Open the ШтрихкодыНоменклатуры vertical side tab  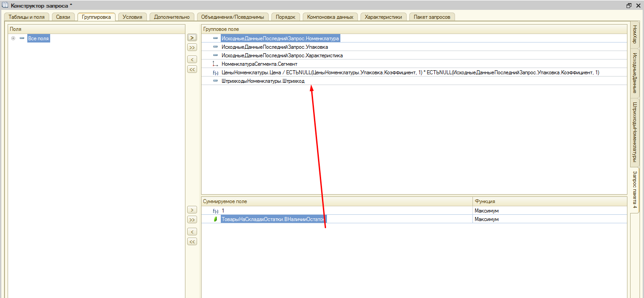[x=635, y=132]
